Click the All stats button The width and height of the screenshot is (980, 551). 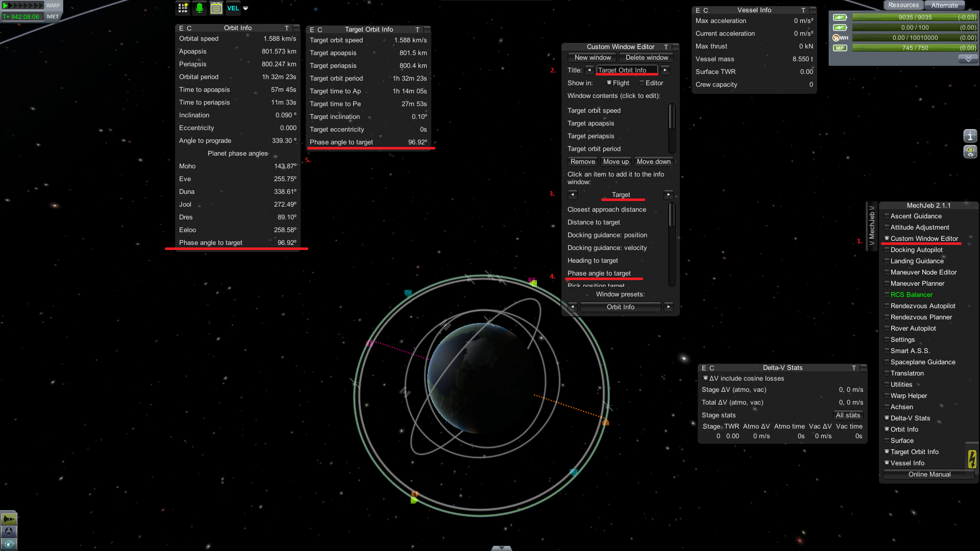click(x=848, y=415)
